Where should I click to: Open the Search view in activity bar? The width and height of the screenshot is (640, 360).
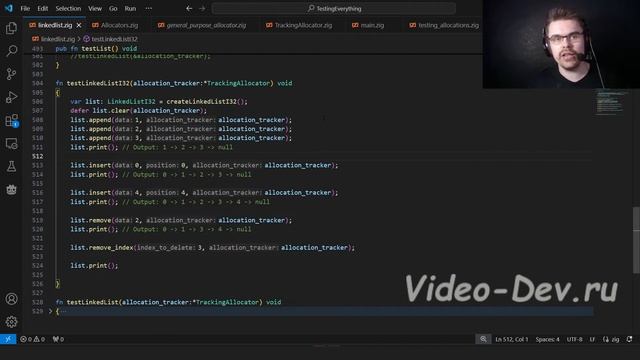(x=11, y=51)
